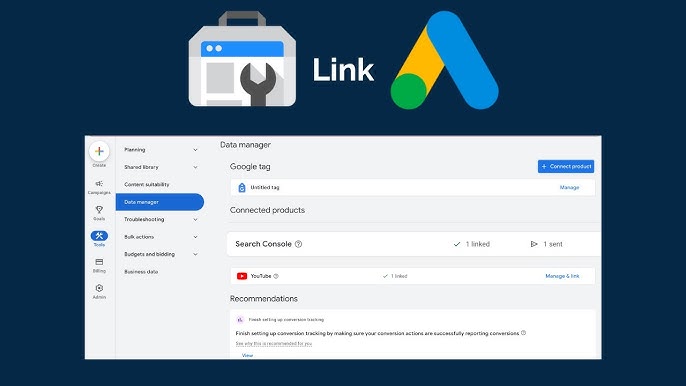Click the "1 linked" text in Search Console row
This screenshot has width=686, height=386.
477,244
